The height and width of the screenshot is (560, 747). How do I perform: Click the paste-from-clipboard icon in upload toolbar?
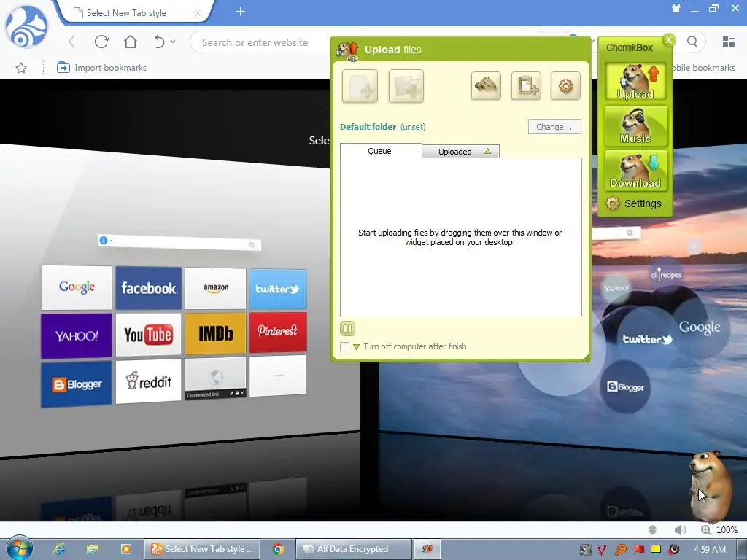pyautogui.click(x=526, y=86)
